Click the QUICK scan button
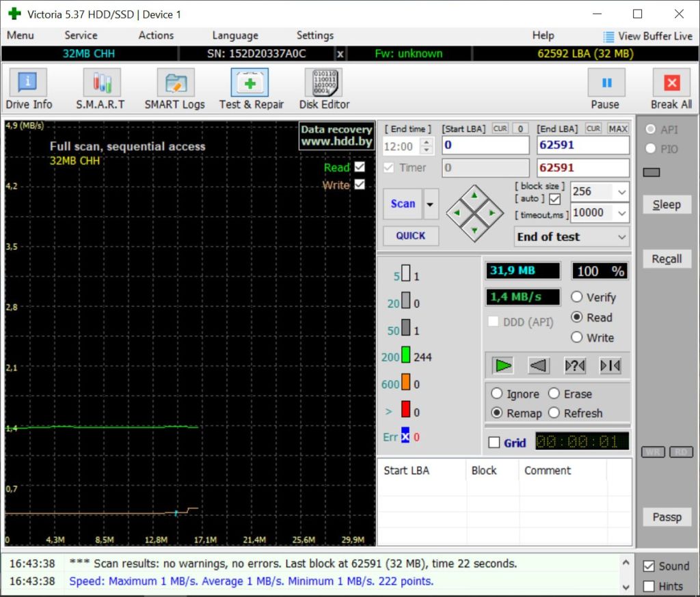This screenshot has height=597, width=700. [x=411, y=236]
